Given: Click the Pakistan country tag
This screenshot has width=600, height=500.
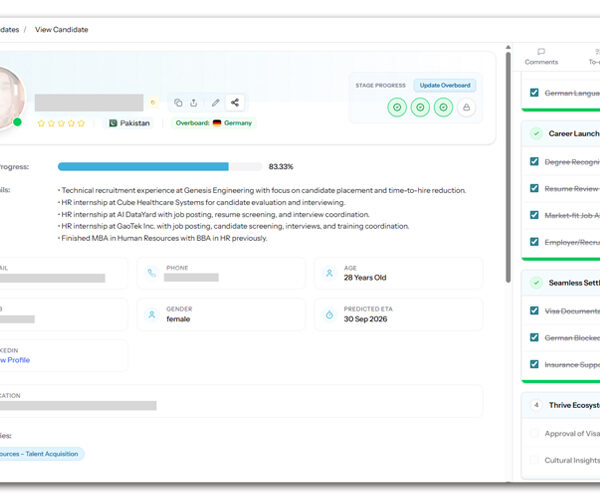Looking at the screenshot, I should pos(130,123).
